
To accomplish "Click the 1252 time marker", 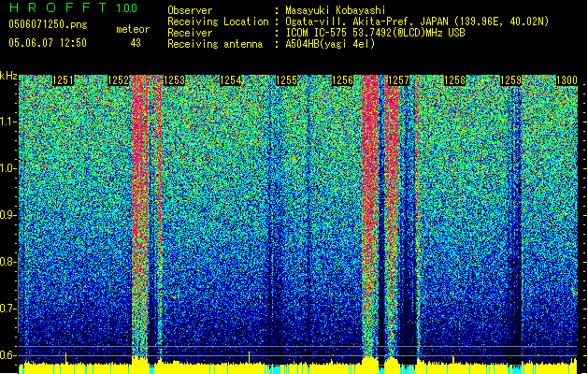I will [x=119, y=80].
